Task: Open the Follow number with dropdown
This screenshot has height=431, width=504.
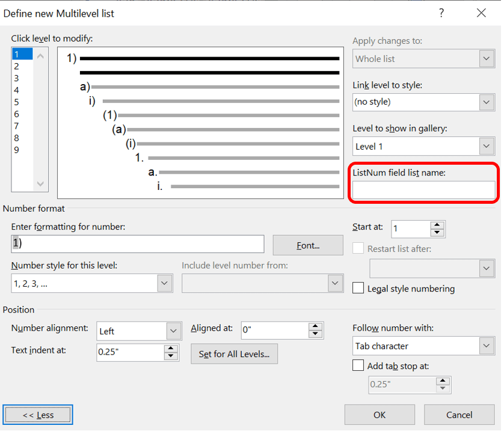Action: coord(487,346)
